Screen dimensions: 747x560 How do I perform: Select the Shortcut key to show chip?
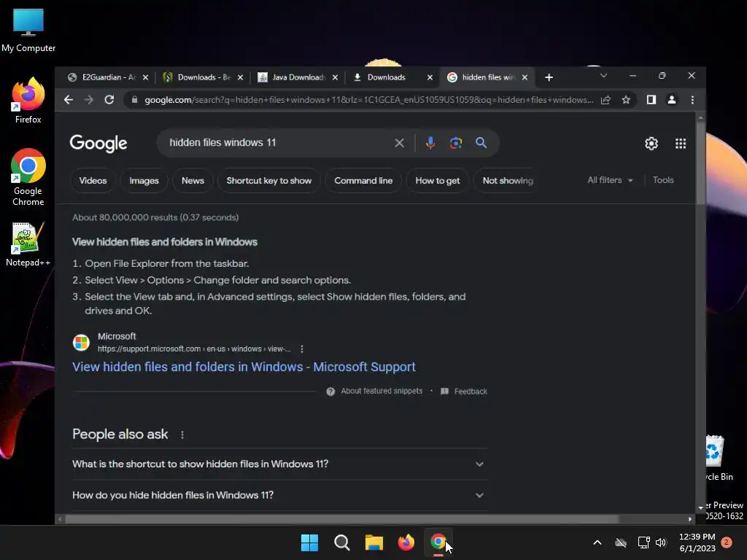click(x=268, y=181)
